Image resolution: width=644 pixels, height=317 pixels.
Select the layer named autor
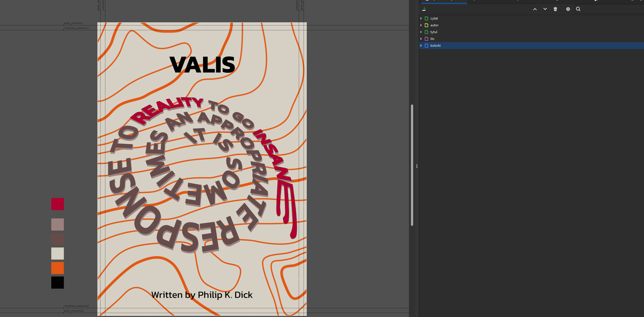coord(531,25)
